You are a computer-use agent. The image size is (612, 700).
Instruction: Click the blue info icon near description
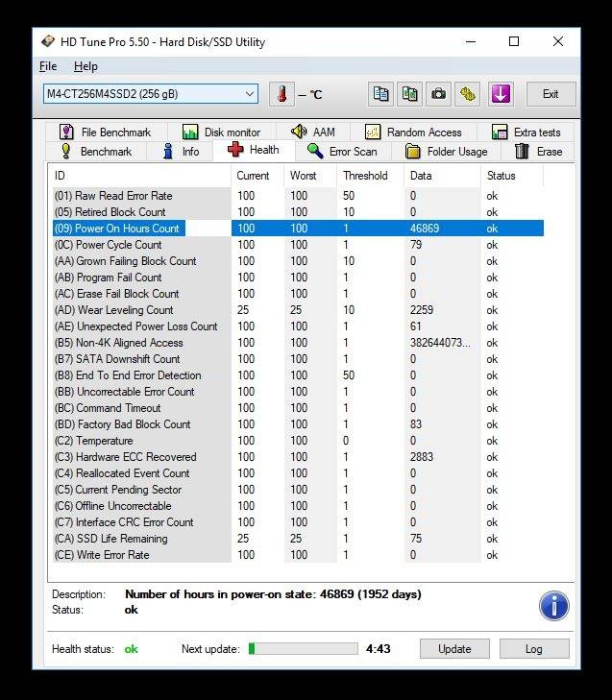[554, 606]
